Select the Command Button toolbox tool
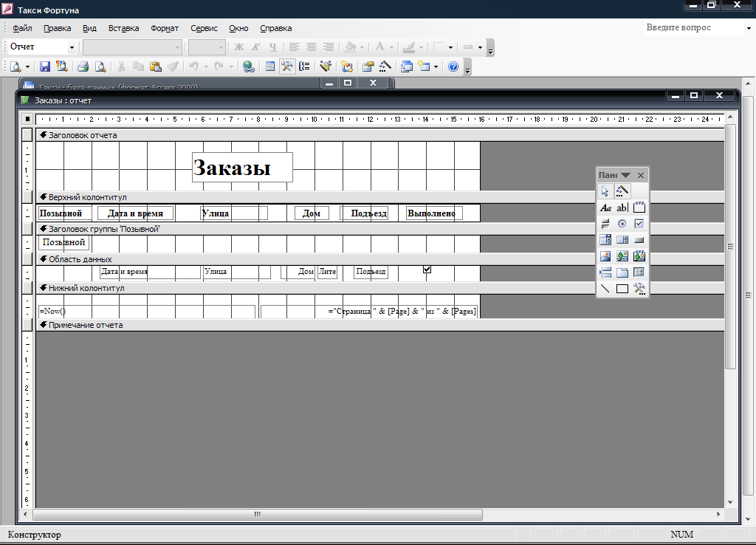This screenshot has height=545, width=756. click(639, 240)
